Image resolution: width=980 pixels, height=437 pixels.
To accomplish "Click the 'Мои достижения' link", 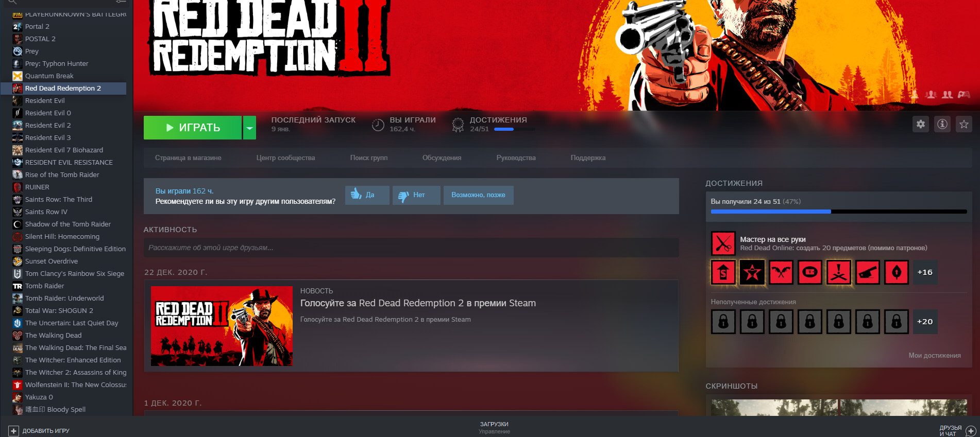I will [935, 356].
